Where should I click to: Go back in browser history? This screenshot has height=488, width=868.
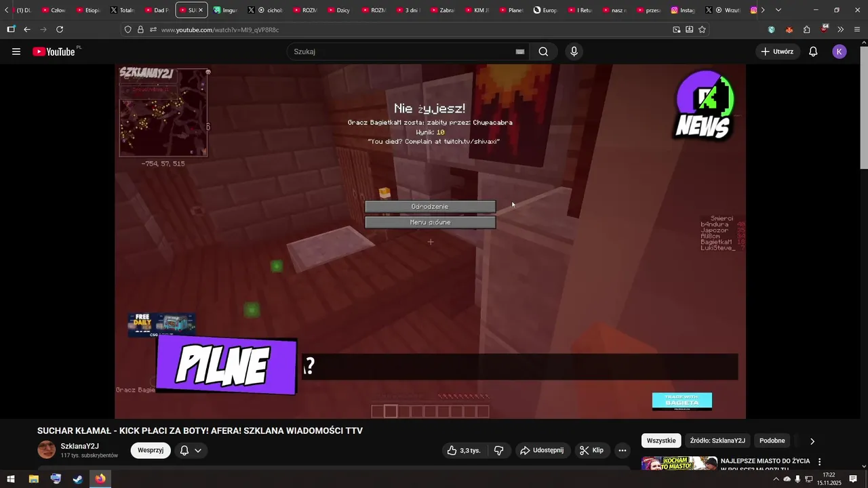[27, 29]
